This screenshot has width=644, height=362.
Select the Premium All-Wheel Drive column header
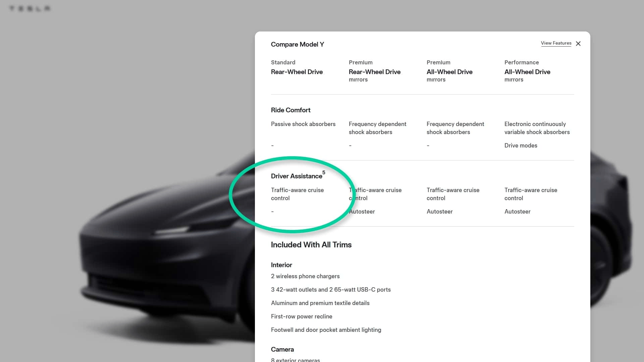(449, 72)
